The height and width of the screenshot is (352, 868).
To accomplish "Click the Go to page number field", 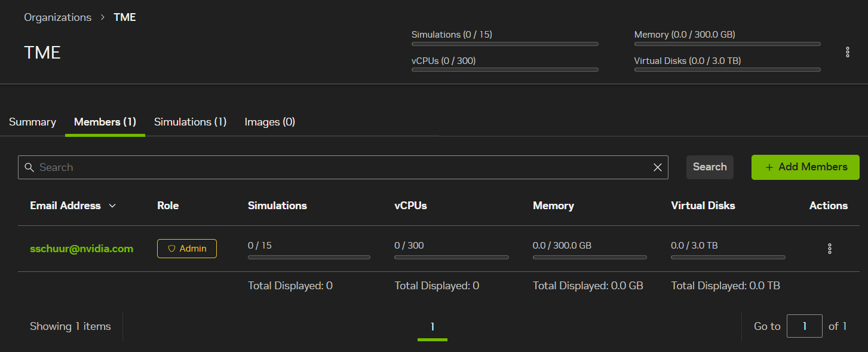I will click(804, 326).
